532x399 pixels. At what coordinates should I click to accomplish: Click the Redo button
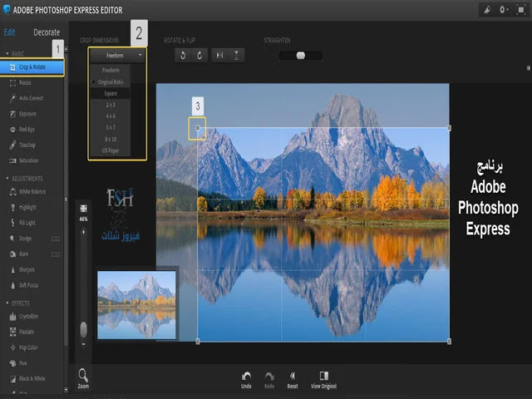[269, 380]
